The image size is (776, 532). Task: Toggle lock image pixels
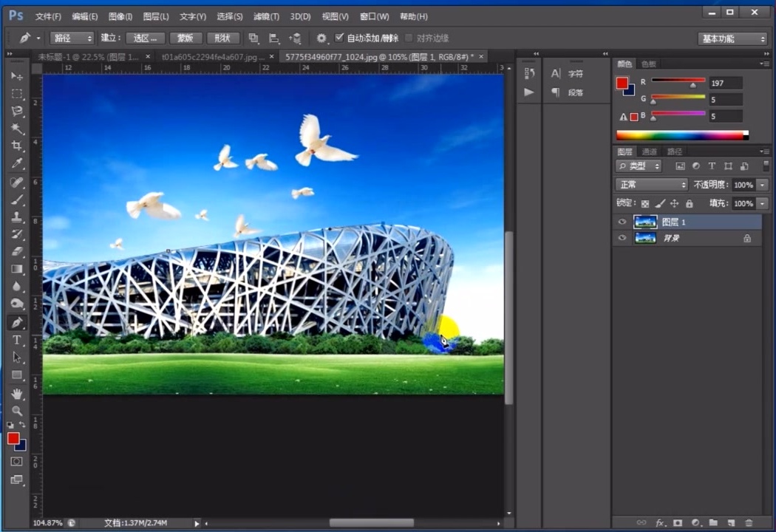tap(660, 203)
